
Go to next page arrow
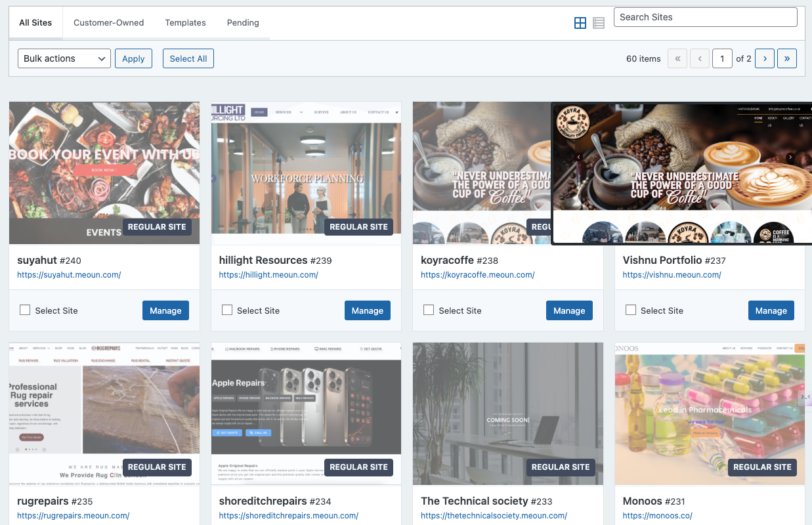[x=764, y=58]
